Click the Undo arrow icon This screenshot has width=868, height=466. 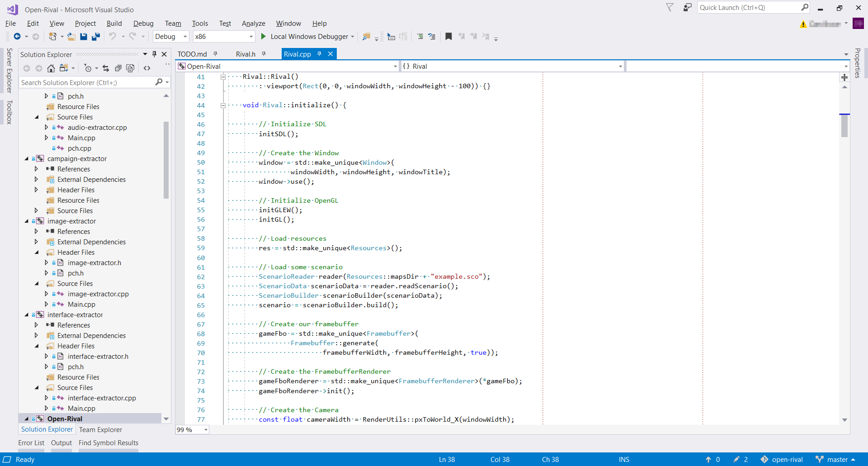pyautogui.click(x=113, y=36)
